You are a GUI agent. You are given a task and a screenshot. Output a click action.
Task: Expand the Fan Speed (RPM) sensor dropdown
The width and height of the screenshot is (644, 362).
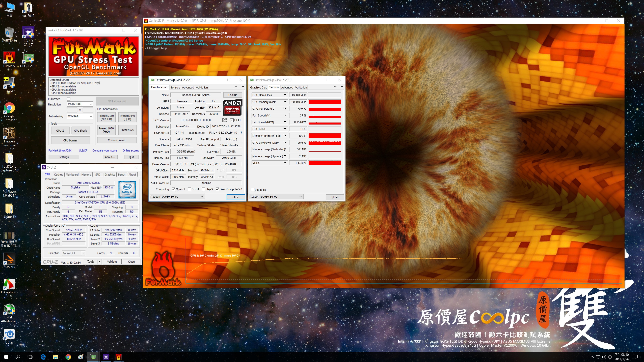(x=285, y=122)
